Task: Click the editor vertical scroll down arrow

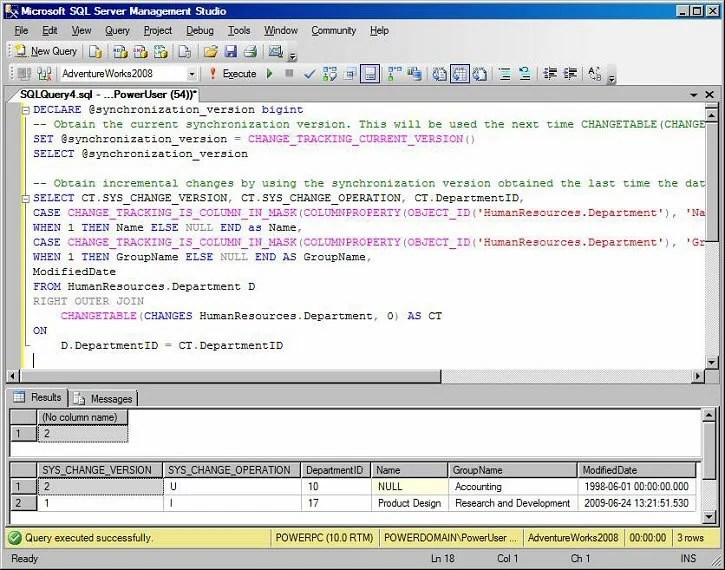Action: [x=712, y=362]
